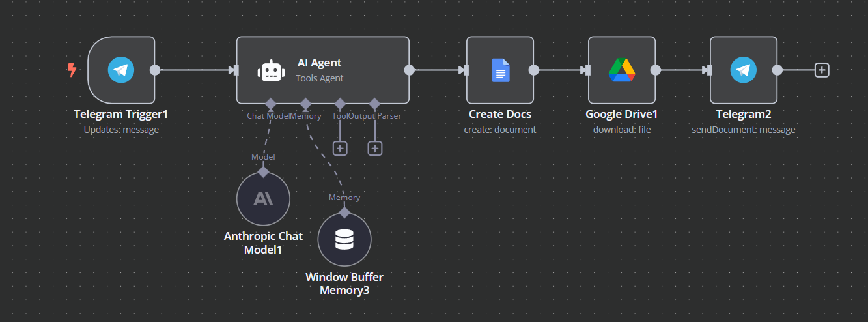Select the Telegram Trigger1 node icon

121,70
